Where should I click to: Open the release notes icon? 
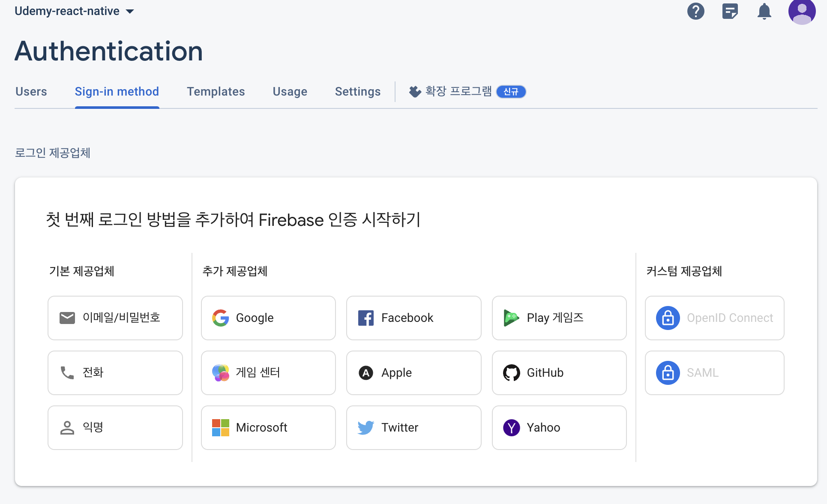pyautogui.click(x=730, y=12)
